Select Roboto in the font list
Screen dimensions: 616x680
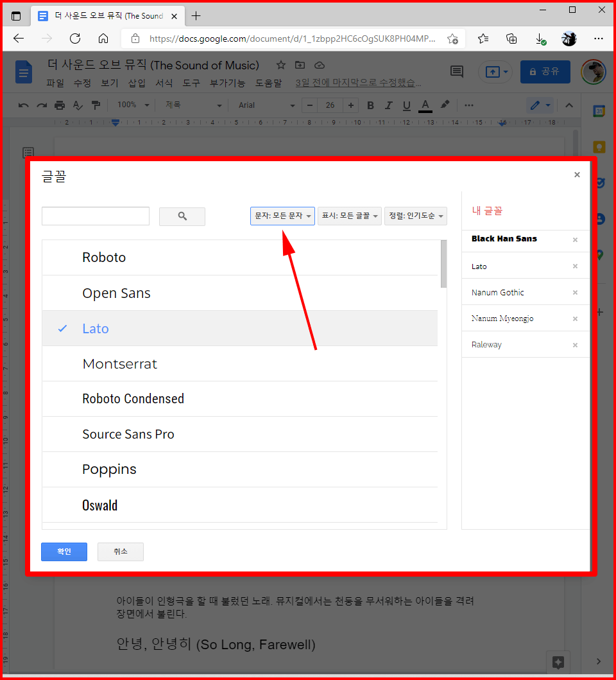pyautogui.click(x=240, y=257)
